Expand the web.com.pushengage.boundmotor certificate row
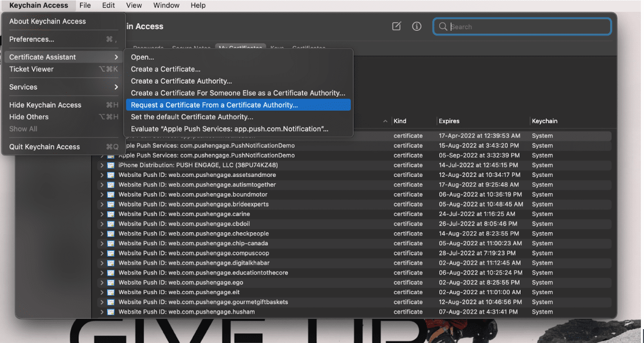The image size is (644, 343). (102, 195)
